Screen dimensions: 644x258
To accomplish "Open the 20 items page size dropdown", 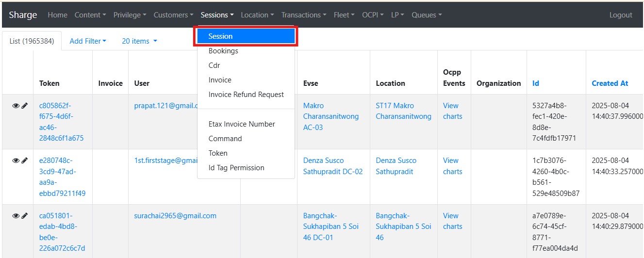I will tap(139, 41).
